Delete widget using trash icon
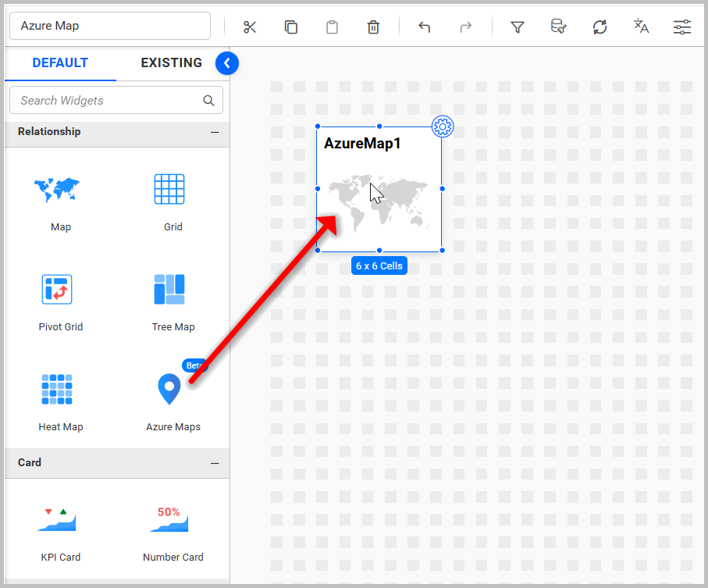This screenshot has width=708, height=588. tap(373, 27)
